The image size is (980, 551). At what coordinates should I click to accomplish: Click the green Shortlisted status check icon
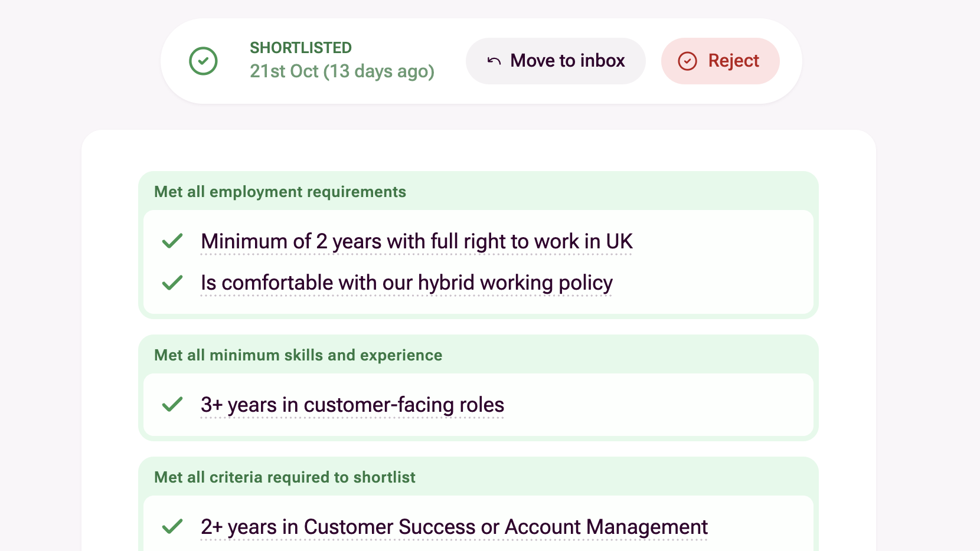[x=203, y=61]
